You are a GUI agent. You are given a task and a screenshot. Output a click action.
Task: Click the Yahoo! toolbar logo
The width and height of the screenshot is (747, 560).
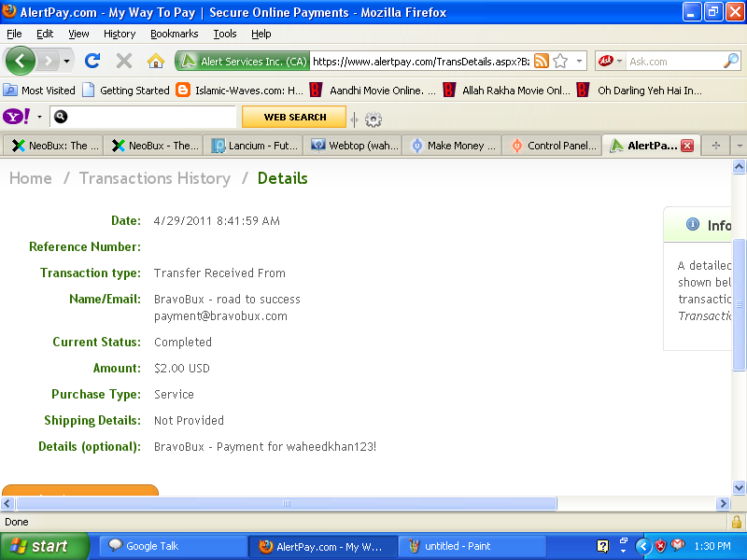16,116
